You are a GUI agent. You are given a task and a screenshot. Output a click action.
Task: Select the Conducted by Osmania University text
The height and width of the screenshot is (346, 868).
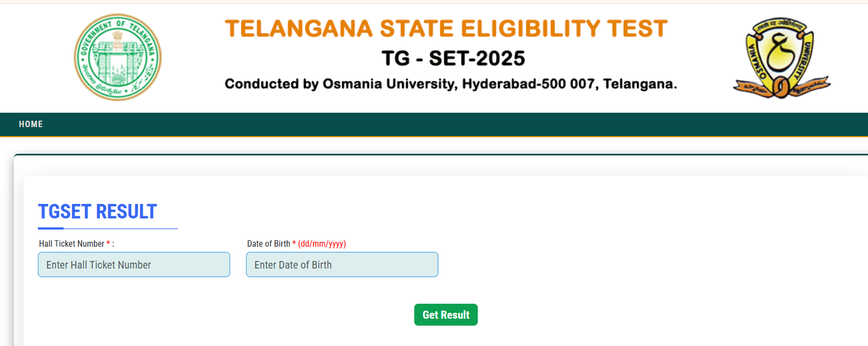pos(451,84)
